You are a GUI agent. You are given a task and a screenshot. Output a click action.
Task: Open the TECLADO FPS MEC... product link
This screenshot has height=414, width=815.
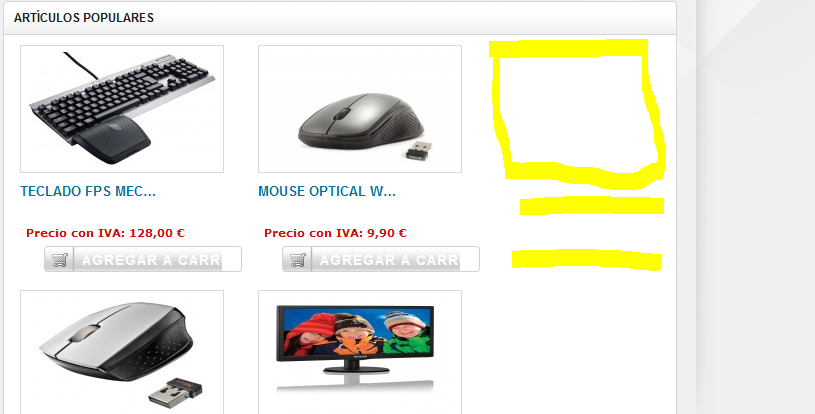click(88, 191)
